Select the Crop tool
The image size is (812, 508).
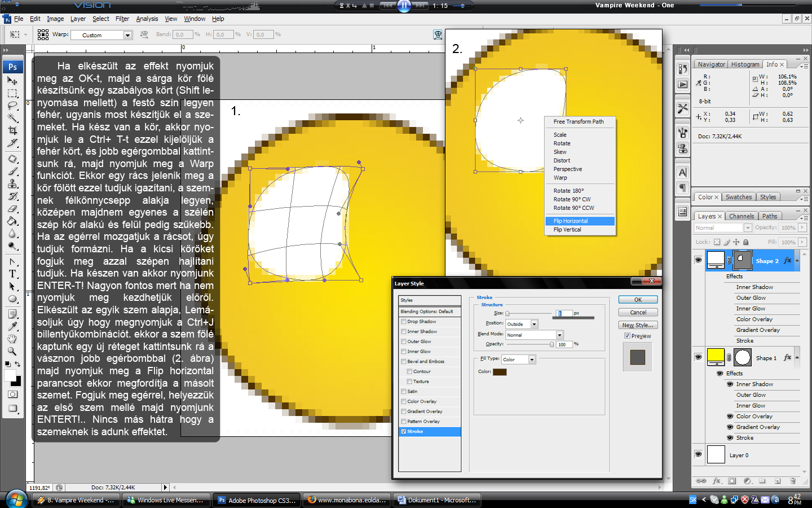click(12, 130)
